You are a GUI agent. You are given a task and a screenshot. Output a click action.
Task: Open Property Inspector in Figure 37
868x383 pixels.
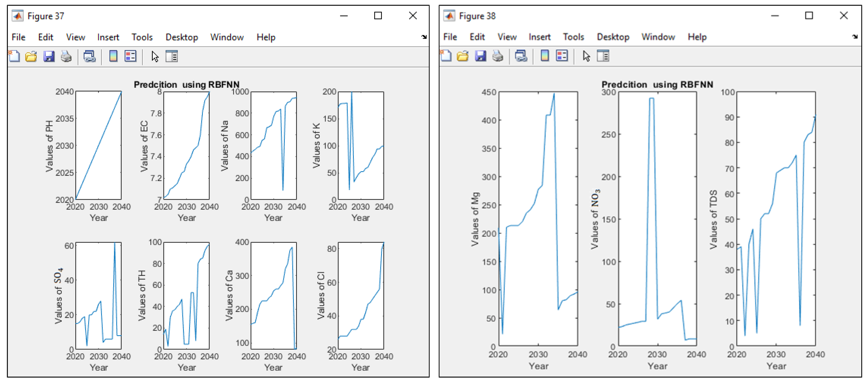[x=172, y=56]
